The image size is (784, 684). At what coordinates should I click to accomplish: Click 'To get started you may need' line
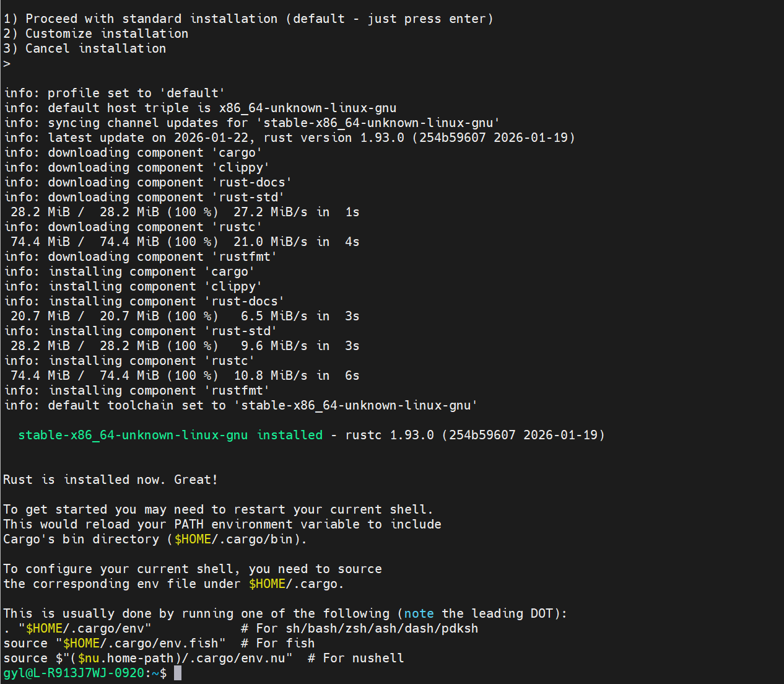[x=219, y=509]
